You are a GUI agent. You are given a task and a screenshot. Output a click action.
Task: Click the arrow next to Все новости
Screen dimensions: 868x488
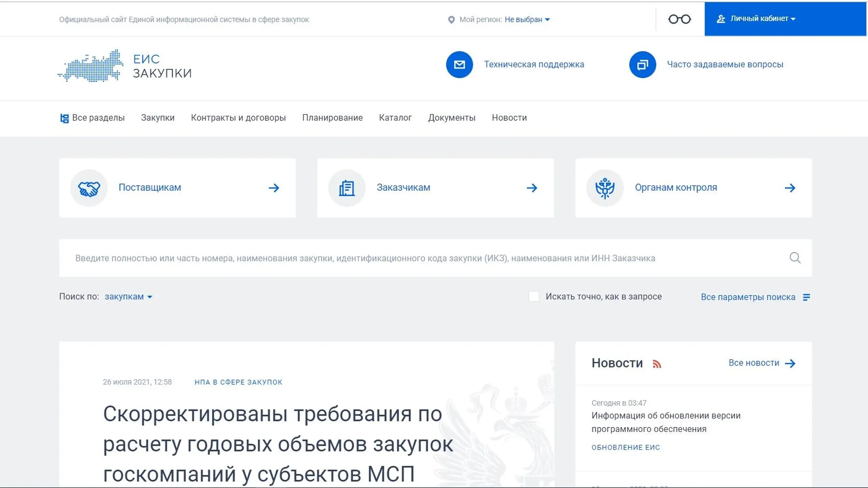click(790, 364)
